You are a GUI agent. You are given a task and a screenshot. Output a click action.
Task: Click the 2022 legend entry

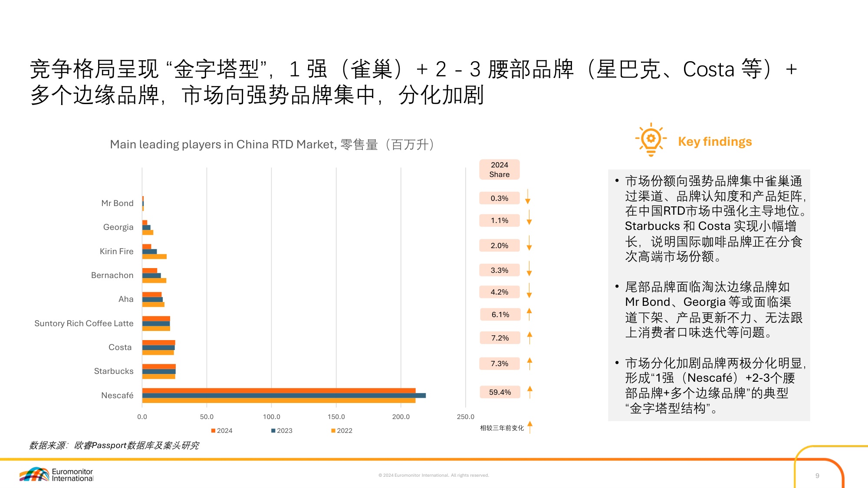tap(342, 430)
